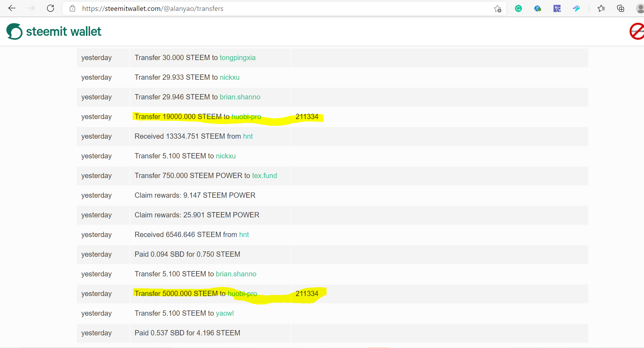This screenshot has height=348, width=644.
Task: Open huobi-pro in the 5000.000 STEEM transfer
Action: coord(242,294)
